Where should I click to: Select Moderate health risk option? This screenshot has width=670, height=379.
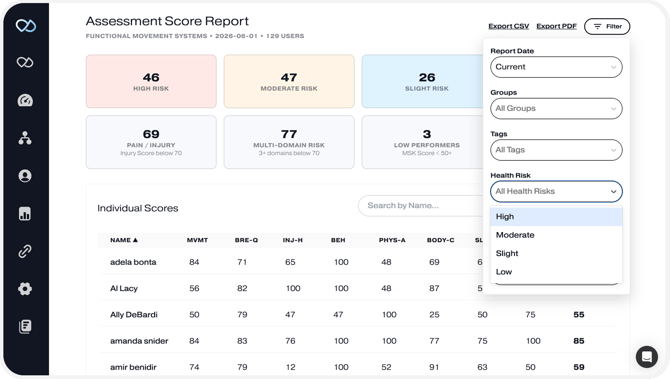(x=556, y=235)
